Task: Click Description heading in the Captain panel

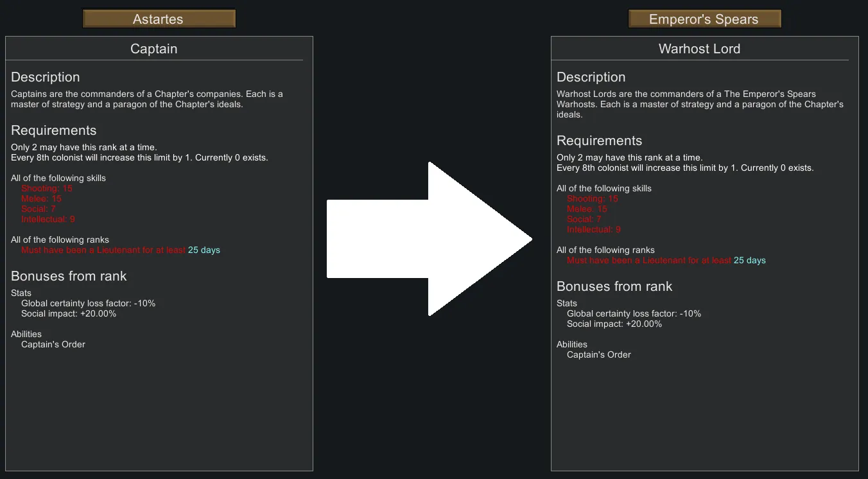Action: point(46,77)
